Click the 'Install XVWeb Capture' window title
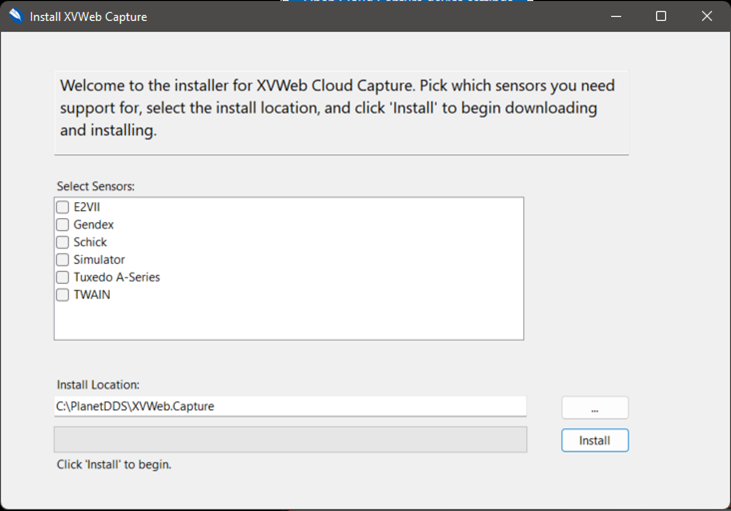Screen dimensions: 731x511 (88, 16)
